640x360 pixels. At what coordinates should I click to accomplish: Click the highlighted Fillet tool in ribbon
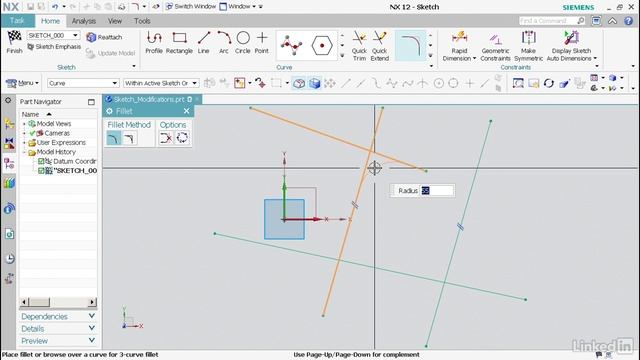coord(411,45)
